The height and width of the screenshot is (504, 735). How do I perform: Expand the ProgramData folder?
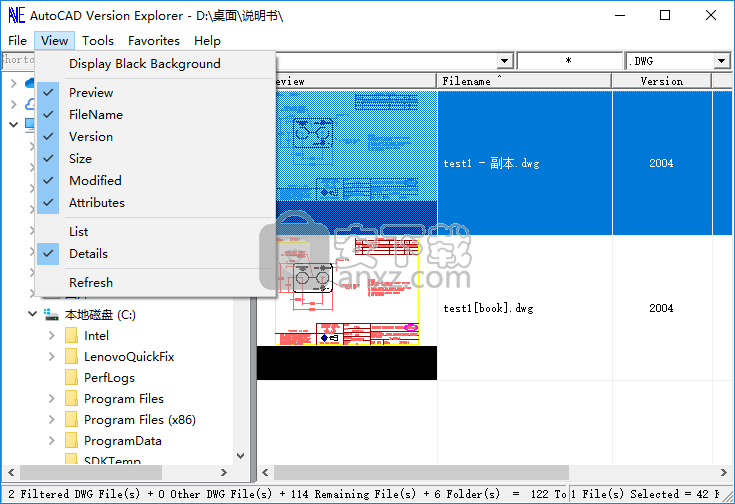[52, 441]
